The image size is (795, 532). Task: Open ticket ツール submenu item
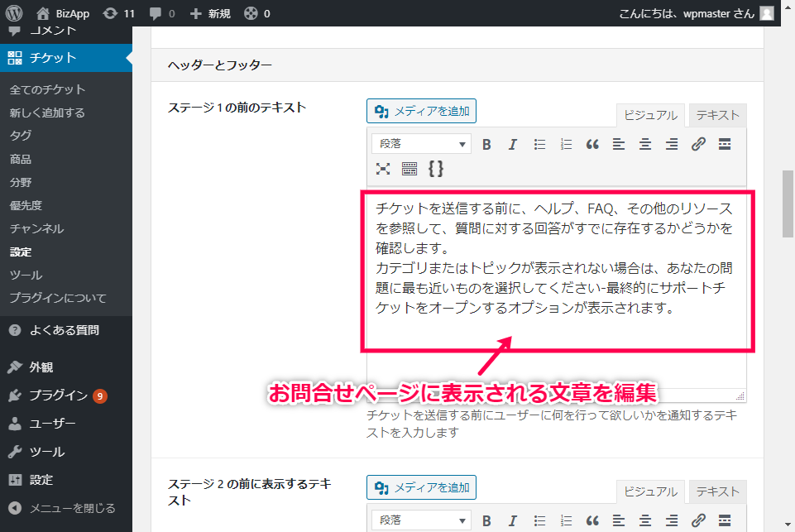[26, 275]
